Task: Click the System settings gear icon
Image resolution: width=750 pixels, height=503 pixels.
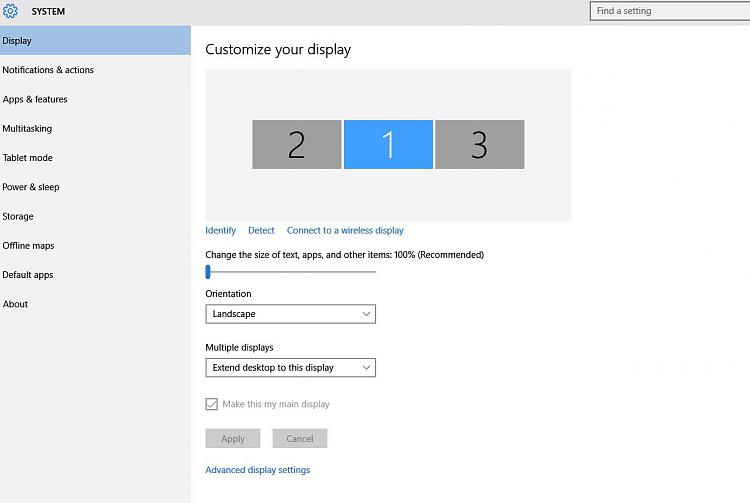Action: point(10,11)
